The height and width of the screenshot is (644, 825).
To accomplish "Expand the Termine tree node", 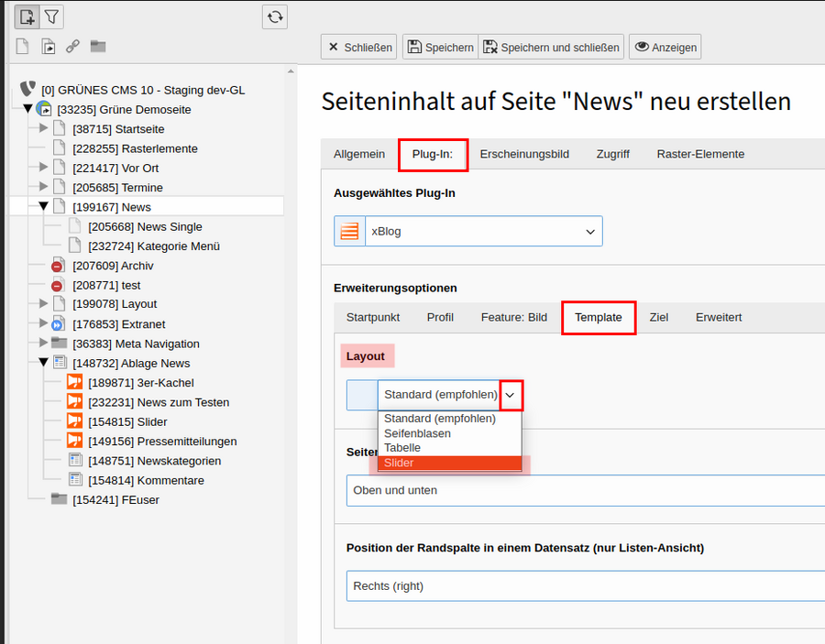I will tap(44, 187).
